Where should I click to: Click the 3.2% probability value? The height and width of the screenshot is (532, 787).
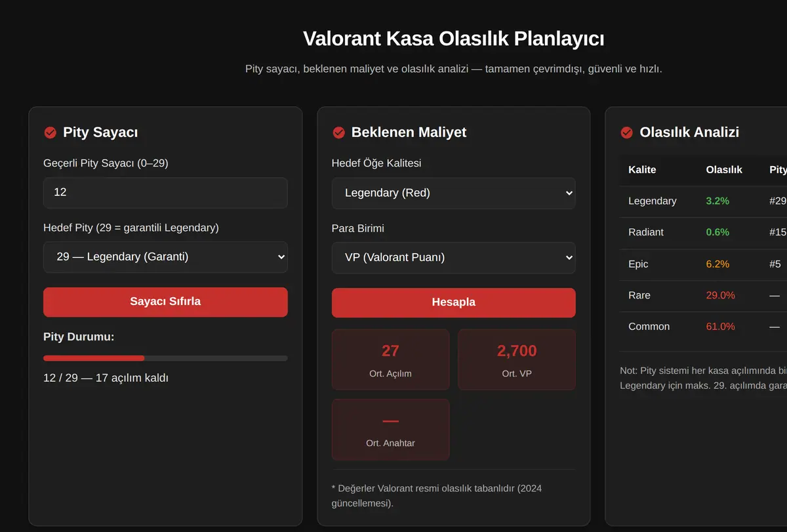(717, 201)
